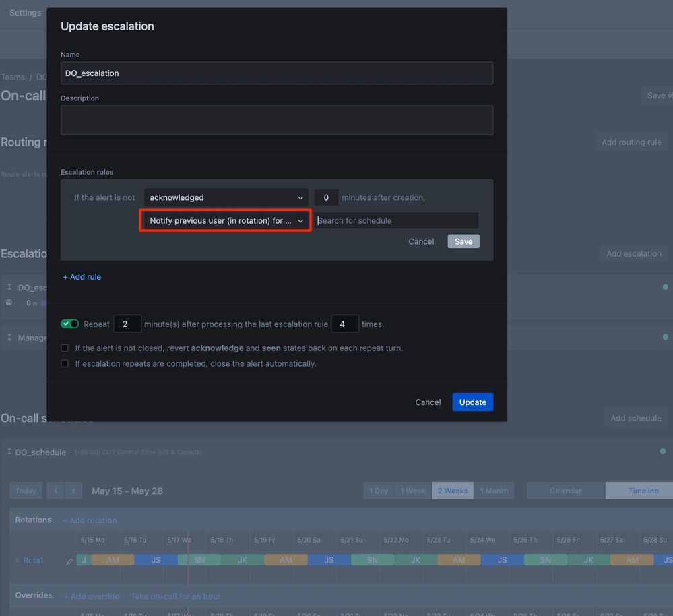Click the JK shift block on 5/18
The width and height of the screenshot is (673, 616).
[243, 560]
